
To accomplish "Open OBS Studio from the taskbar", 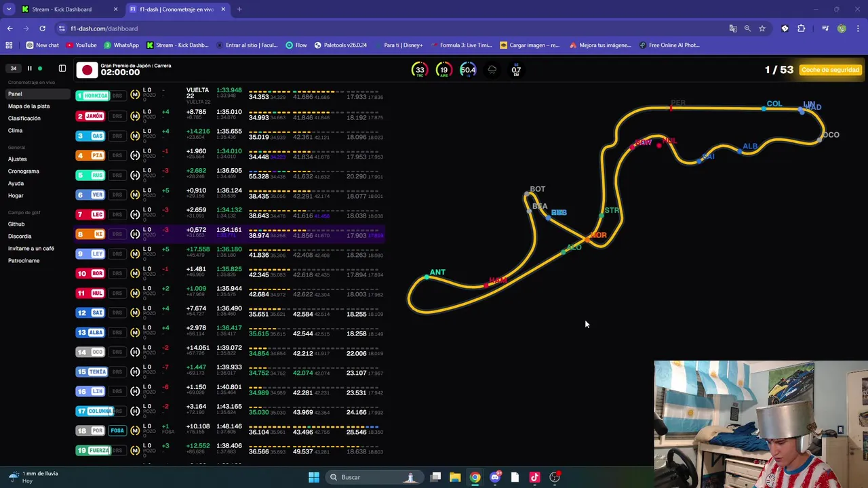I will [x=555, y=477].
